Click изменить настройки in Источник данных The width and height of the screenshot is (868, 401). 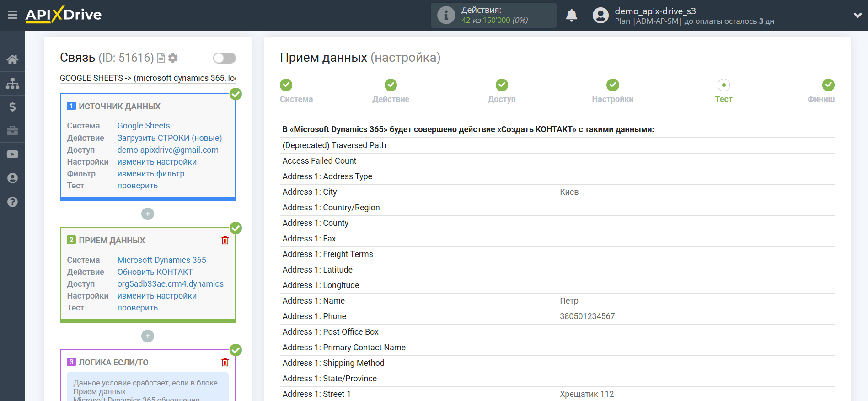(157, 161)
